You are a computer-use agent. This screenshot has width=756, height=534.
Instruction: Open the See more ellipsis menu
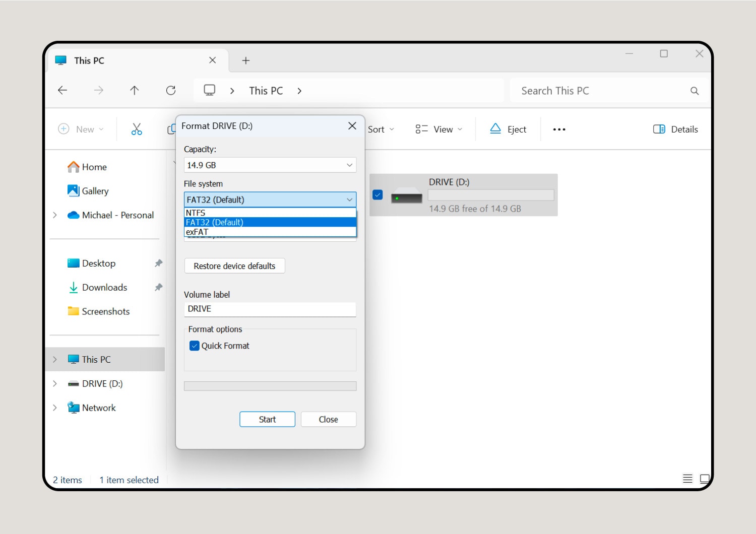[x=559, y=129]
